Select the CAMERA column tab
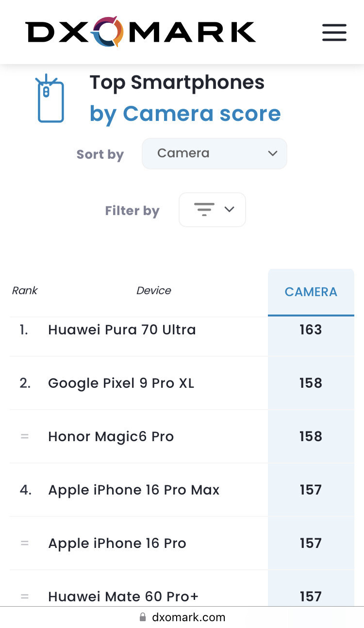 [311, 292]
